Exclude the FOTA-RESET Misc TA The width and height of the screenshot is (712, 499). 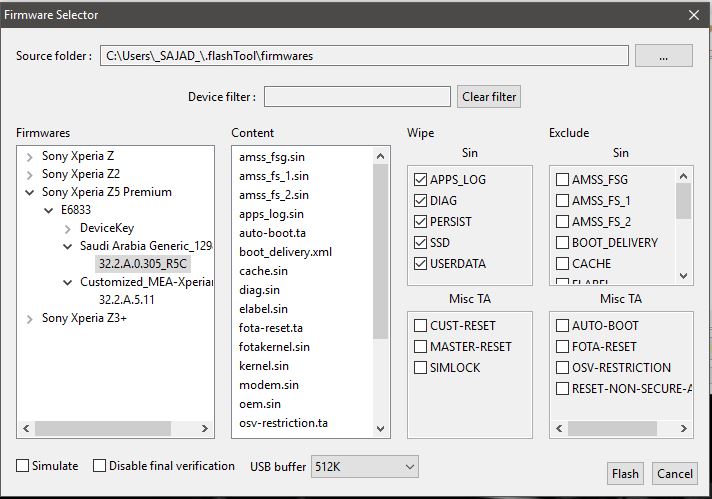pos(562,346)
